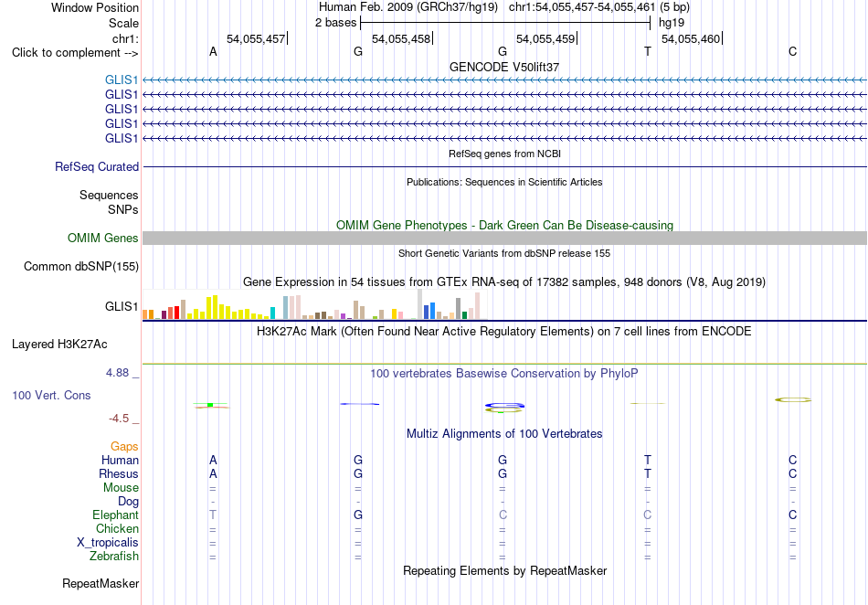868x605 pixels.
Task: Open the GENCODE V50lift37 track title
Action: [504, 67]
